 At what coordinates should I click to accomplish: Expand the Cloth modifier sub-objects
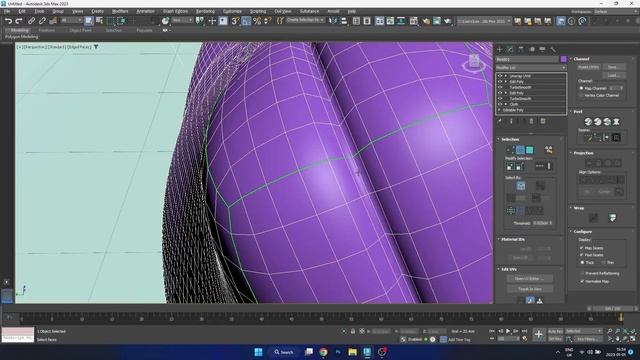[x=506, y=104]
